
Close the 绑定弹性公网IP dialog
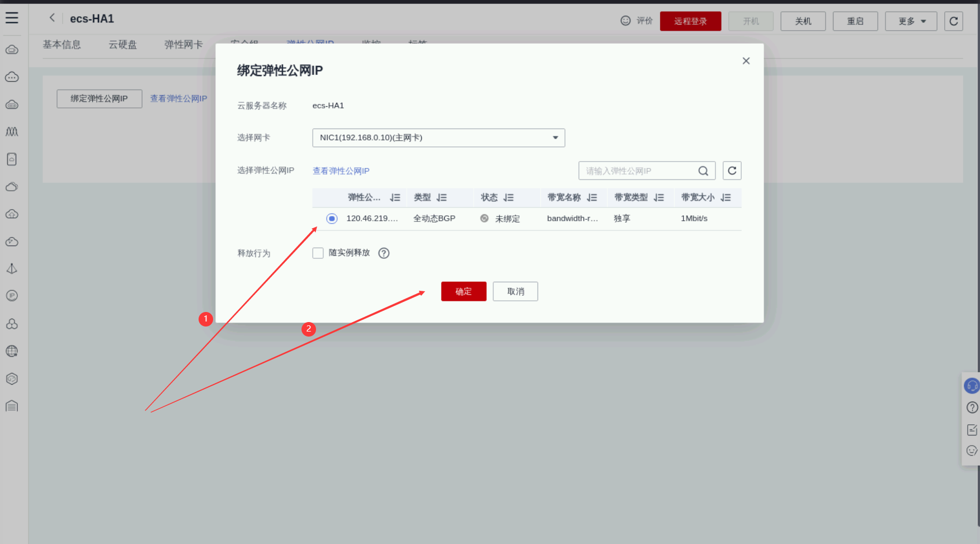[746, 61]
